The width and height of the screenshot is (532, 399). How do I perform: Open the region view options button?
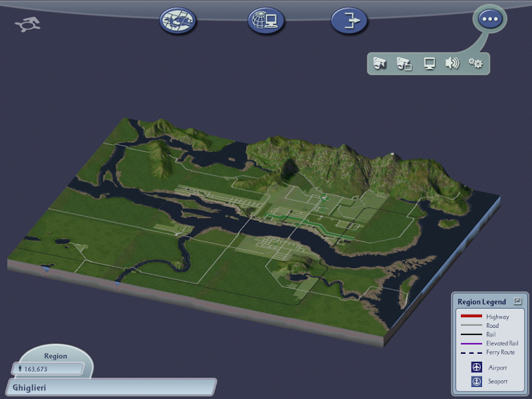(178, 21)
